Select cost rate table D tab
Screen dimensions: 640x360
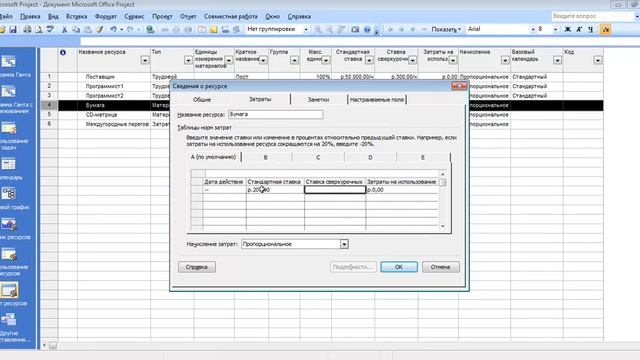pyautogui.click(x=370, y=158)
